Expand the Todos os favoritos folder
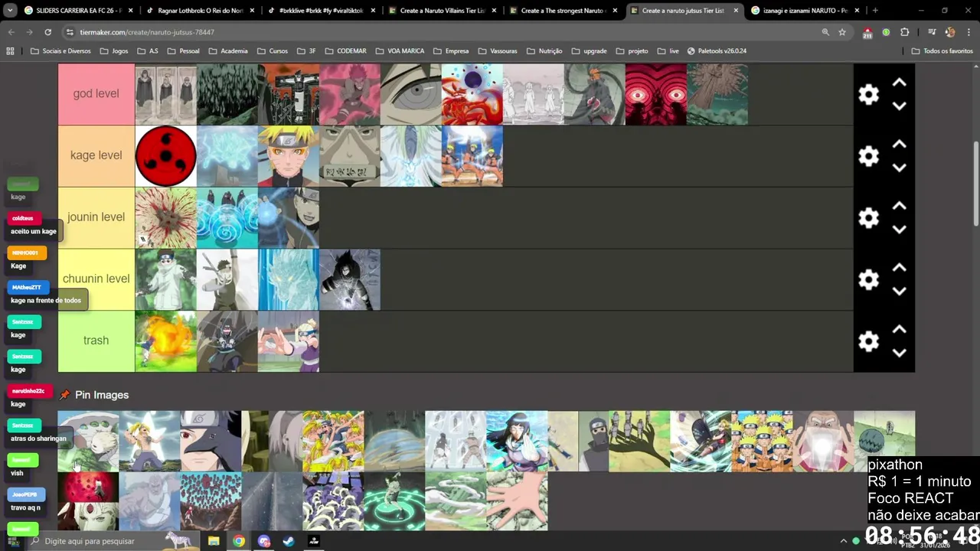This screenshot has width=980, height=551. click(x=942, y=51)
